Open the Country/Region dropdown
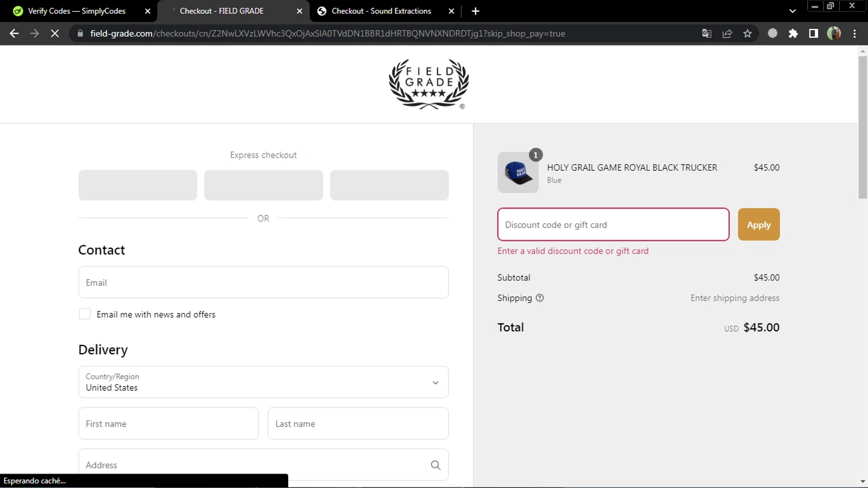Image resolution: width=868 pixels, height=488 pixels. (263, 382)
